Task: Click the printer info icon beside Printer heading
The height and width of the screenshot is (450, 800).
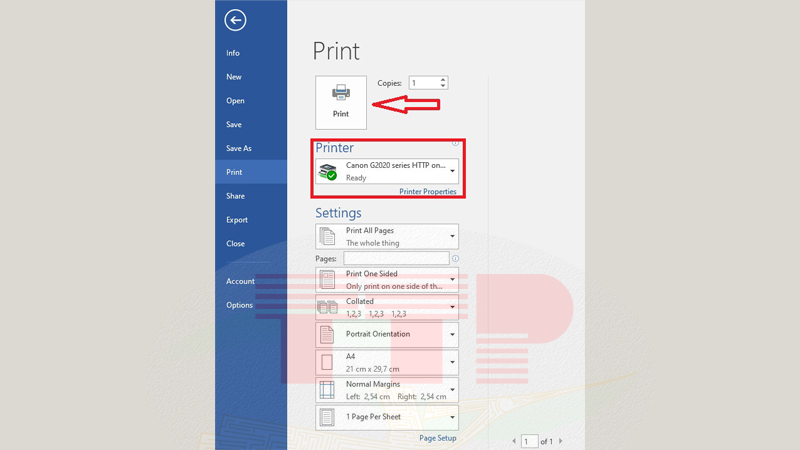Action: tap(455, 143)
